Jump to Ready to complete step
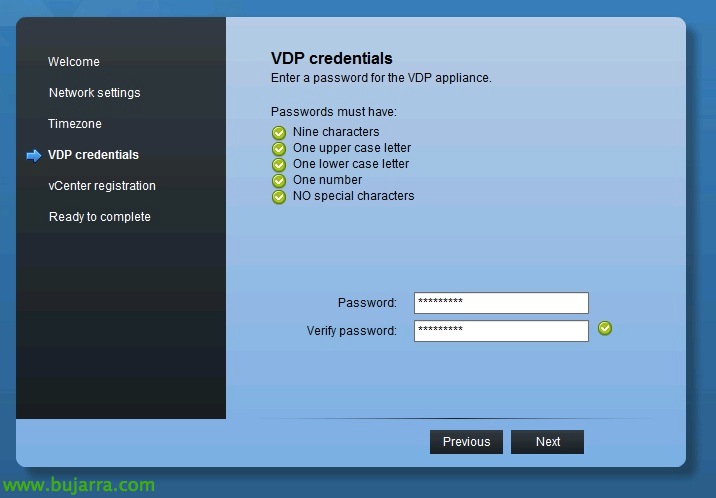 point(100,217)
